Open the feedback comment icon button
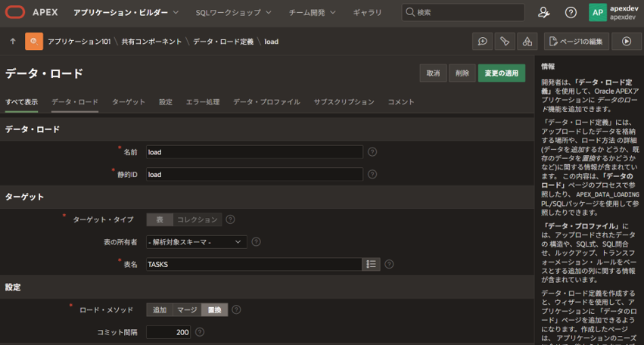Screen dimensions: 644x345 483,42
